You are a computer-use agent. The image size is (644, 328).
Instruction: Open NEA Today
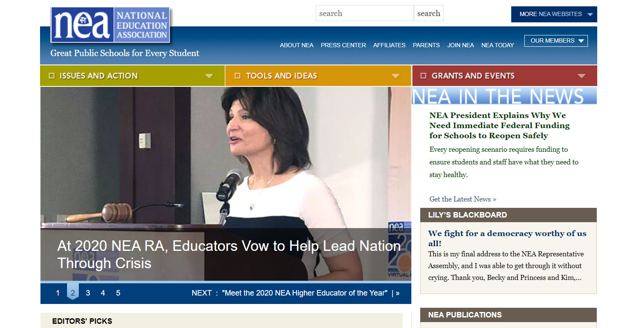(498, 45)
